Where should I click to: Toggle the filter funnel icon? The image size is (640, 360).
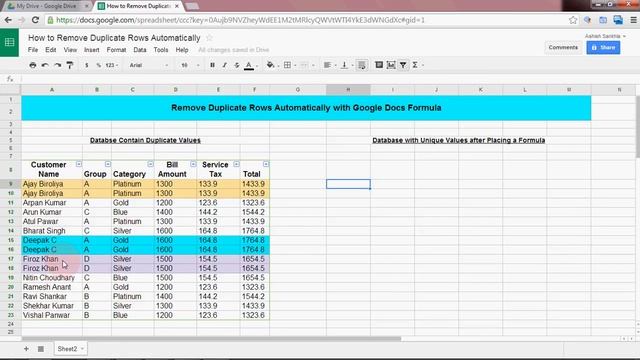click(x=403, y=65)
